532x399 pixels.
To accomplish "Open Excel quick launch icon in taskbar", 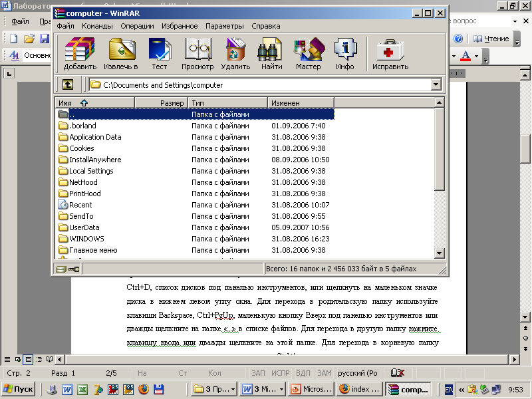I will point(82,389).
